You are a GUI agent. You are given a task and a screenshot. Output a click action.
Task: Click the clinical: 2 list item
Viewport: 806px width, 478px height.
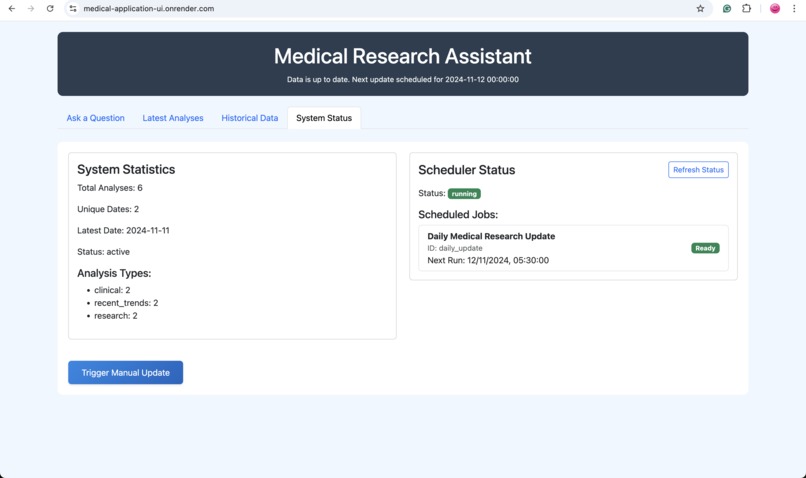(x=112, y=290)
